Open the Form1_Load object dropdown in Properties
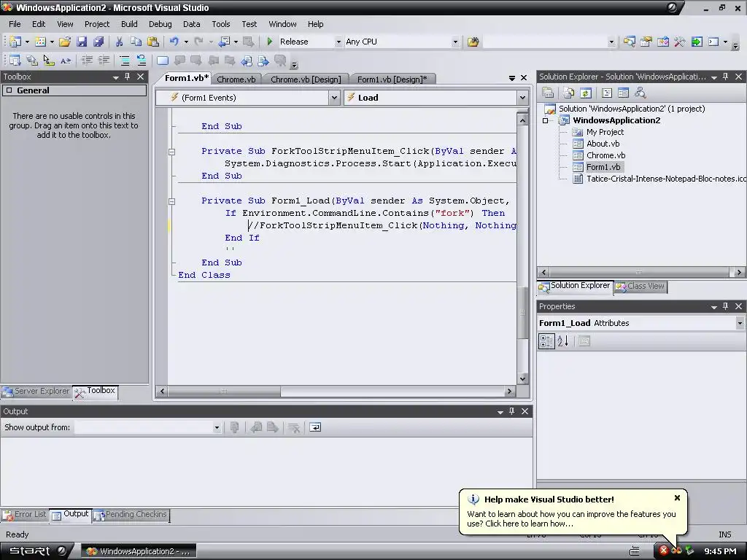This screenshot has height=560, width=747. 740,323
